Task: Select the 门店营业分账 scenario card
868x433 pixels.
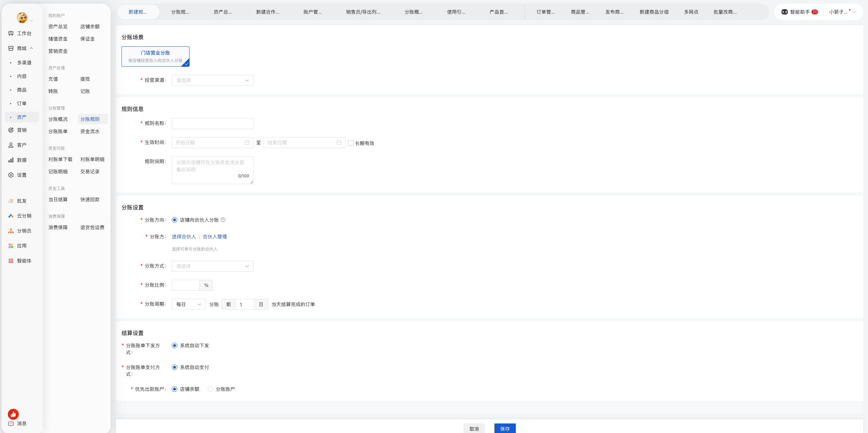Action: click(x=155, y=57)
